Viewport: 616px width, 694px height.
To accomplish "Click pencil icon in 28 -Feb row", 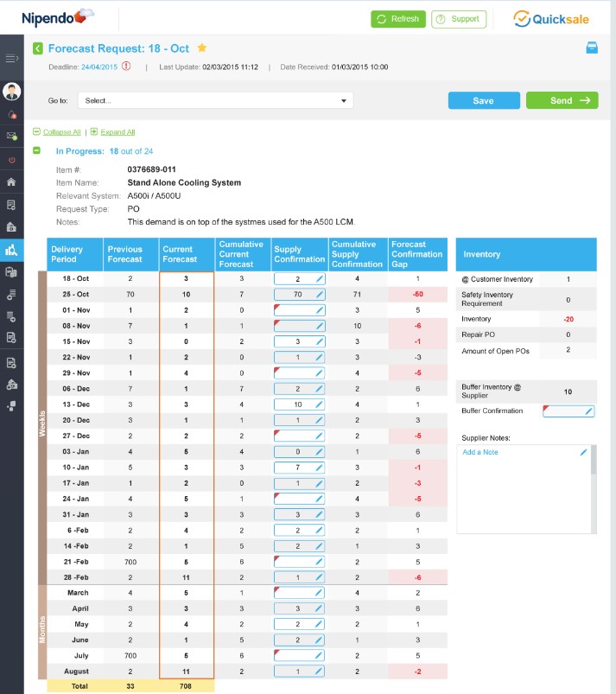I will click(319, 577).
